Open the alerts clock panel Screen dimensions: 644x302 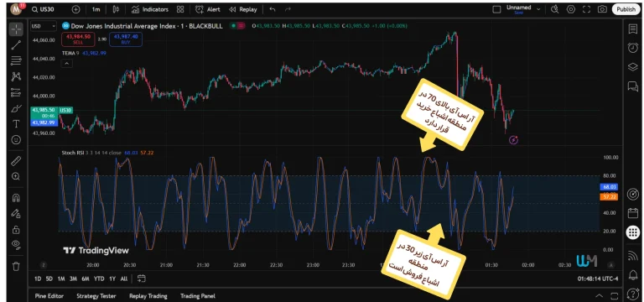point(632,48)
